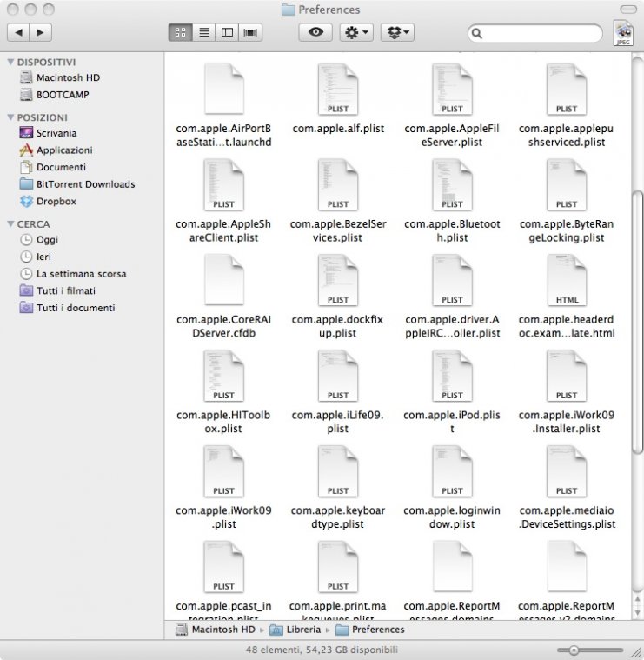Click the Preferences title folder proxy icon
Image resolution: width=644 pixels, height=660 pixels.
pos(289,10)
